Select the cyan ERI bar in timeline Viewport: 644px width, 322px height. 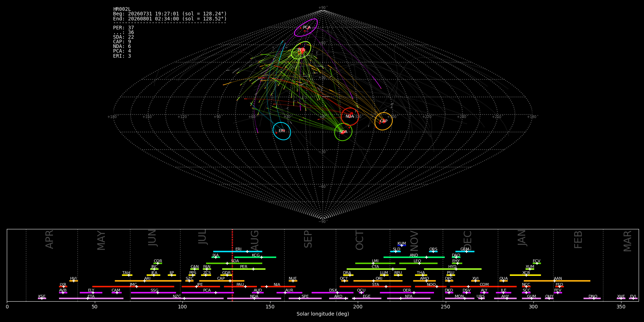coord(238,251)
